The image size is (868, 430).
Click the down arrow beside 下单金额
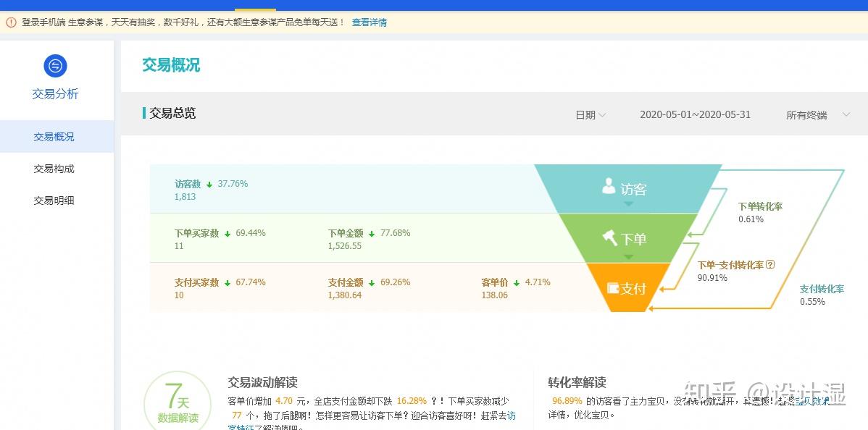(x=372, y=234)
